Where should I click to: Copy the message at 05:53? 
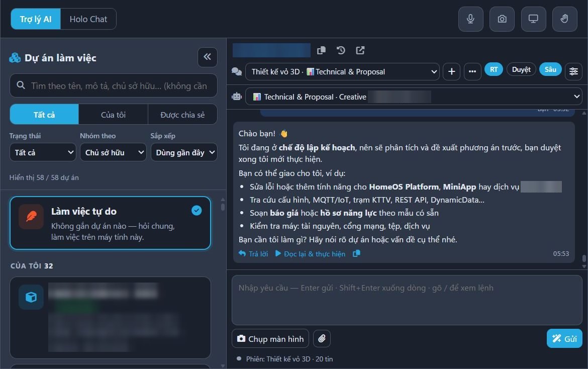(357, 254)
